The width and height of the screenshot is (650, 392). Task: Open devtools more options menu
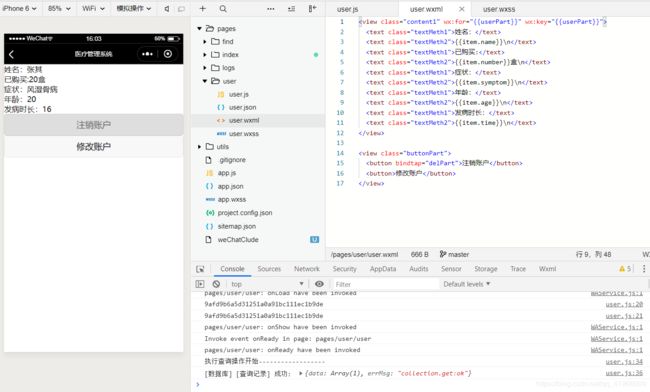(644, 269)
